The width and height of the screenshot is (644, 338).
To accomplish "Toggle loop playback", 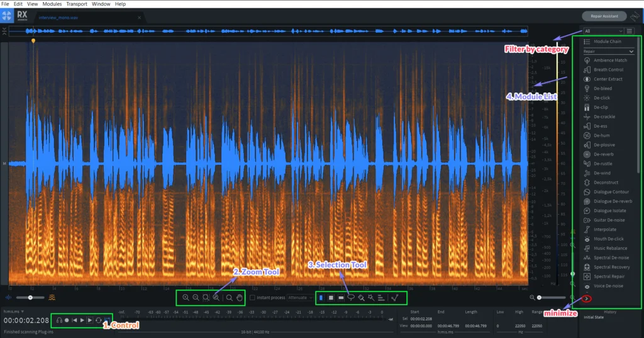I will (99, 320).
